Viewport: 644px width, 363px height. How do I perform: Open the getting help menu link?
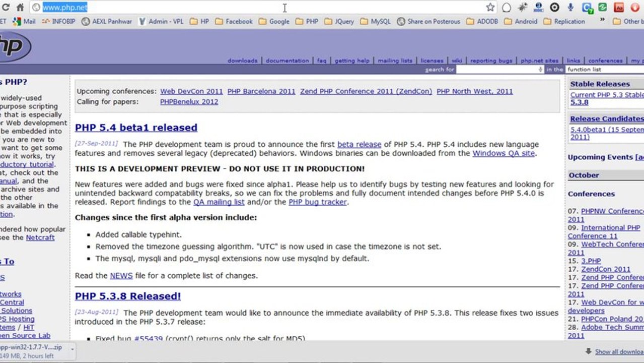click(352, 60)
